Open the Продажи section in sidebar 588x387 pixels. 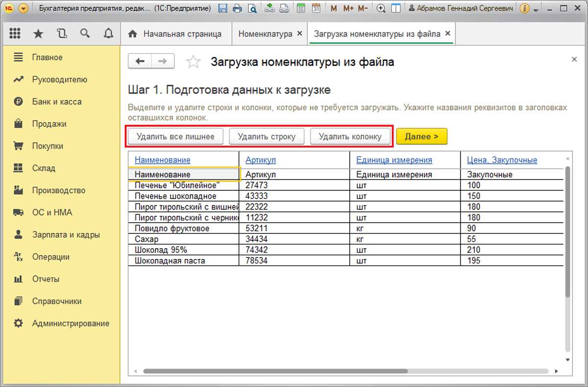pyautogui.click(x=49, y=124)
